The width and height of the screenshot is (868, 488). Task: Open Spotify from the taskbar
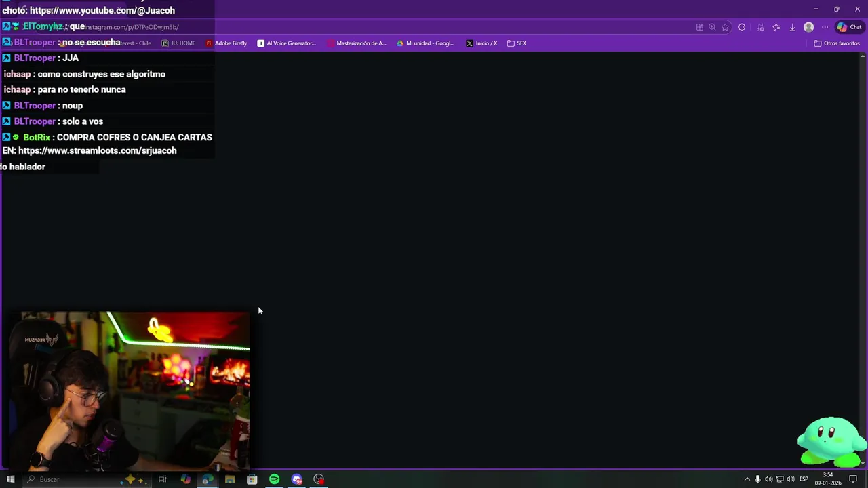pos(275,479)
